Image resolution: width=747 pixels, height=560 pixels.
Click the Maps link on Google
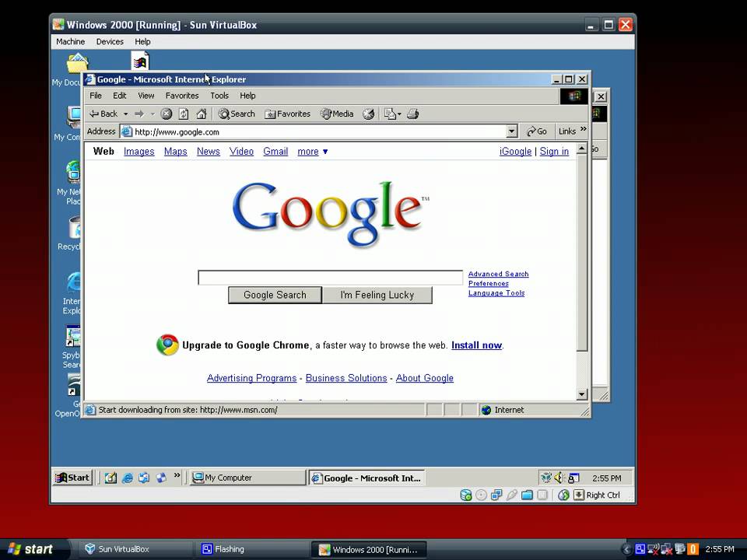175,152
